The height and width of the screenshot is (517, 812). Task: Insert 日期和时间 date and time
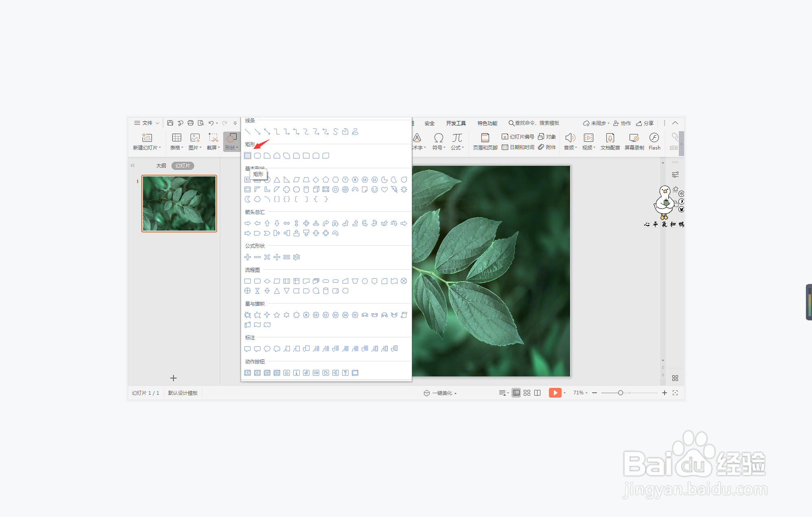[518, 147]
